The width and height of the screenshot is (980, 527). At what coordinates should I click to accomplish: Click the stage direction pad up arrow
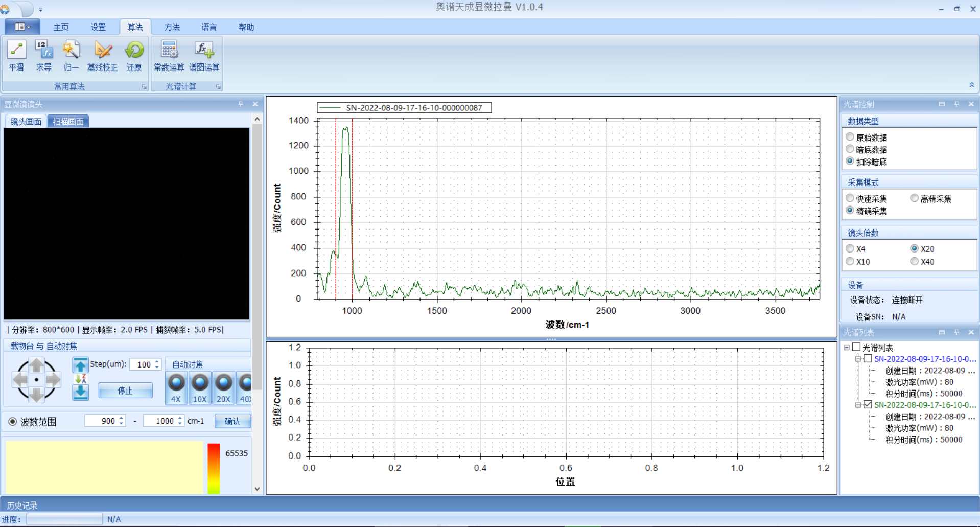[x=36, y=364]
